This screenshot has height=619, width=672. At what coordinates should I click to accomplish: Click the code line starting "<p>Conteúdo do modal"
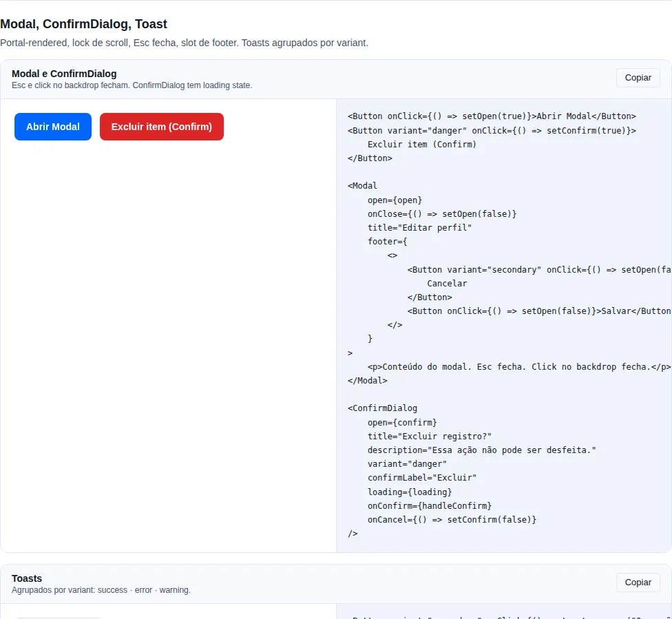tap(519, 366)
